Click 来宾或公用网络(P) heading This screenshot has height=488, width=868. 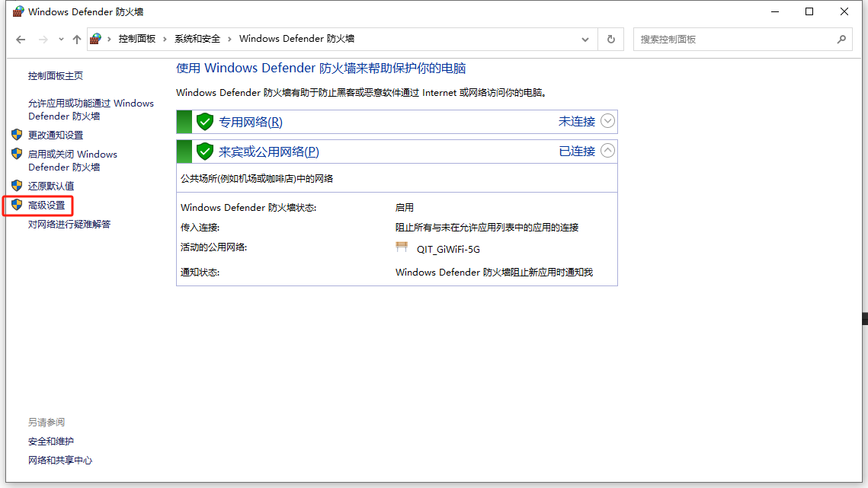click(x=268, y=152)
